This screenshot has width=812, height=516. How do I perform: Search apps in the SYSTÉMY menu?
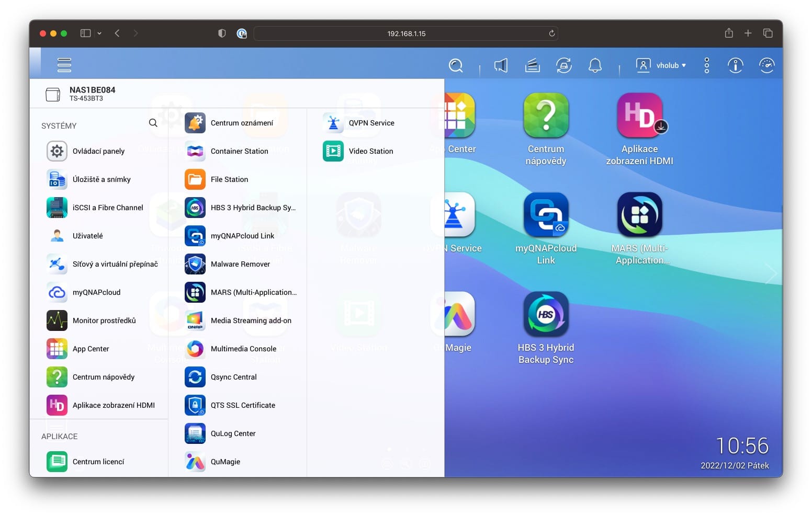pyautogui.click(x=153, y=123)
